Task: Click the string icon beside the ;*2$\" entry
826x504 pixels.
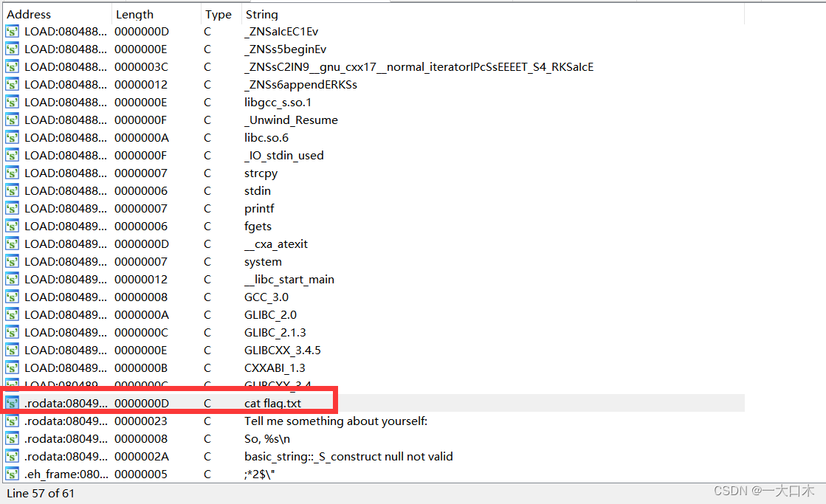Action: pyautogui.click(x=12, y=474)
